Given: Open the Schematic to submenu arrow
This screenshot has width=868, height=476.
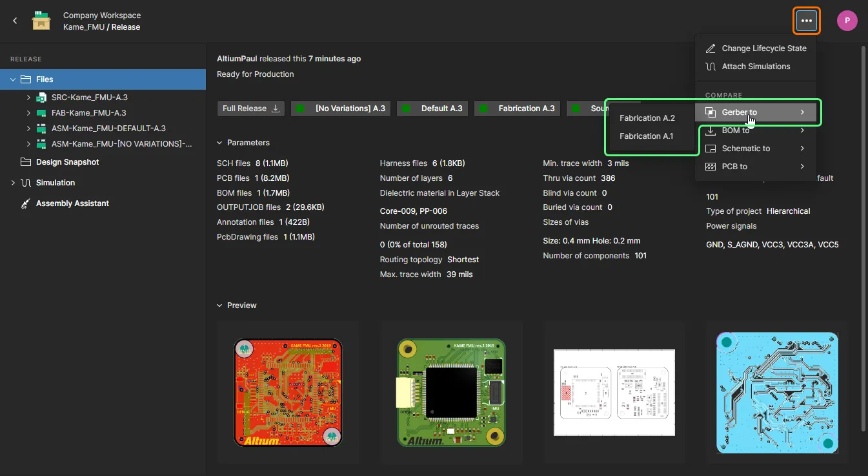Looking at the screenshot, I should point(802,149).
